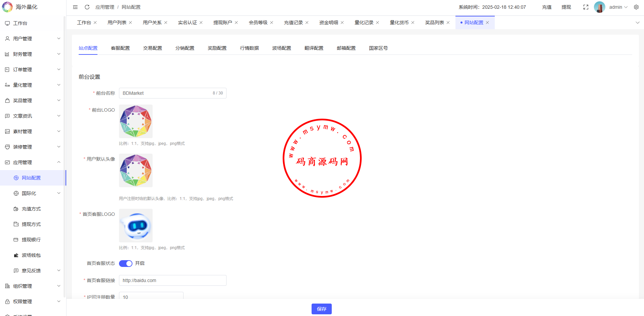
Task: Click the 提现银行 card icon
Action: 16,240
